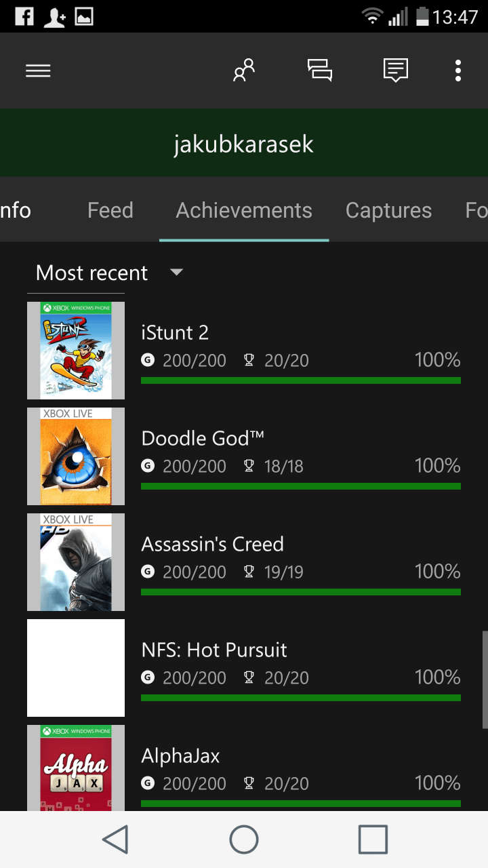This screenshot has width=488, height=868.
Task: Click the Doodle God progress bar
Action: (300, 486)
